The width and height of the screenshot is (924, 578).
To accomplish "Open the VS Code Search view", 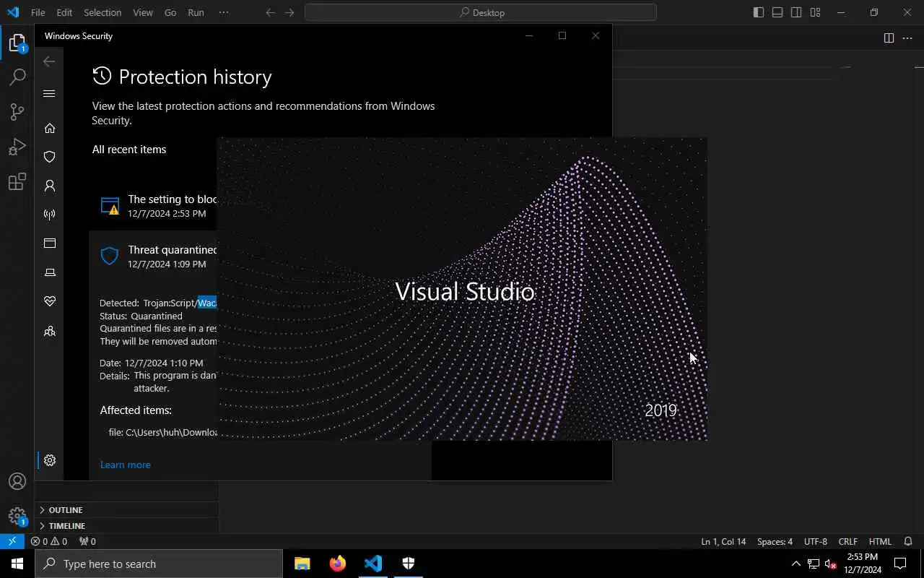I will tap(17, 77).
